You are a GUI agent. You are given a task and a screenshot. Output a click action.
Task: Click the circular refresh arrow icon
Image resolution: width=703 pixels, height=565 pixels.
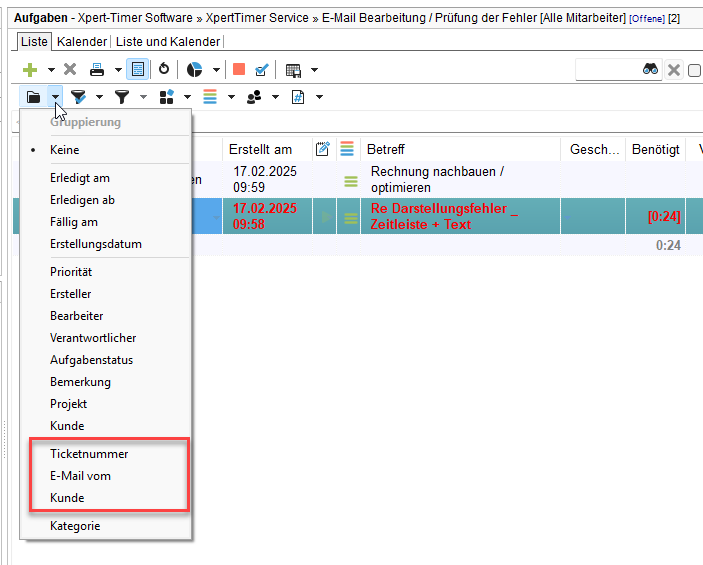point(164,70)
